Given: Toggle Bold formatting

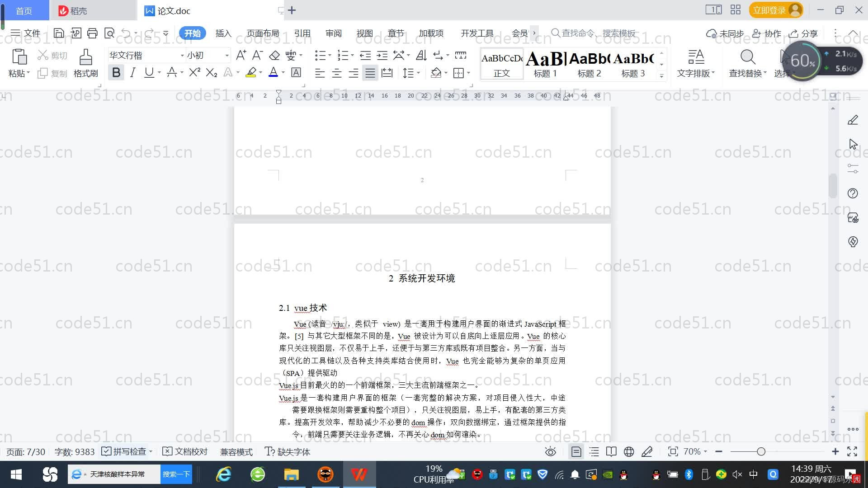Looking at the screenshot, I should (116, 72).
